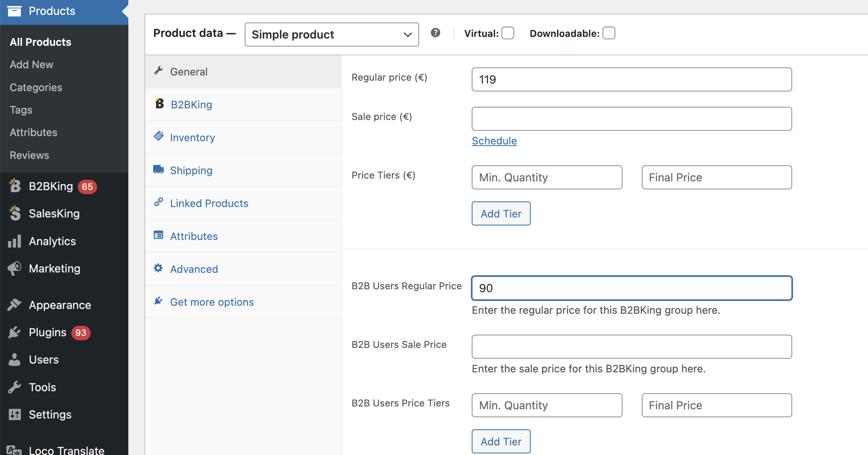Click Add Tier under Price Tiers (€)
The width and height of the screenshot is (868, 455).
(501, 213)
